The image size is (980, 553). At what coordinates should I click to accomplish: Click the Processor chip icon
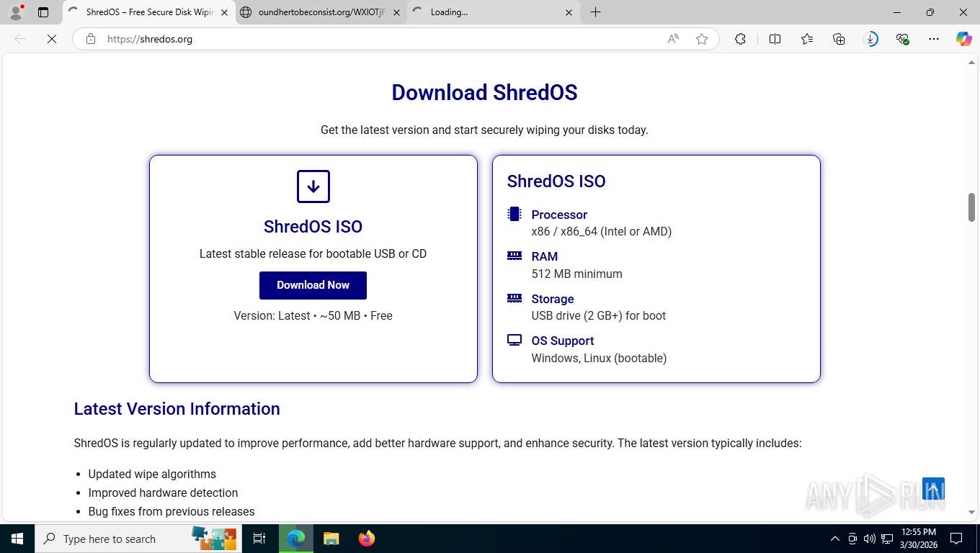tap(514, 214)
